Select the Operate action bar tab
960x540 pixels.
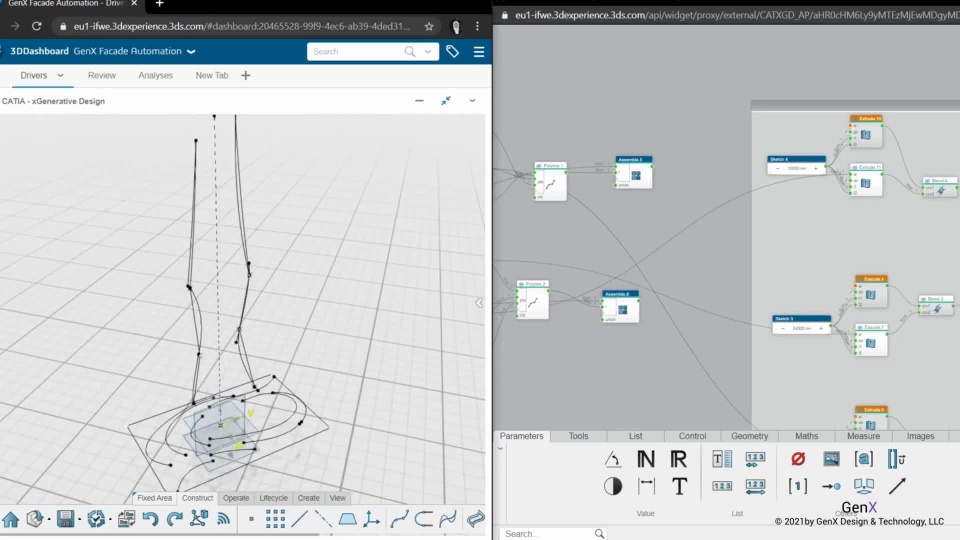tap(236, 498)
